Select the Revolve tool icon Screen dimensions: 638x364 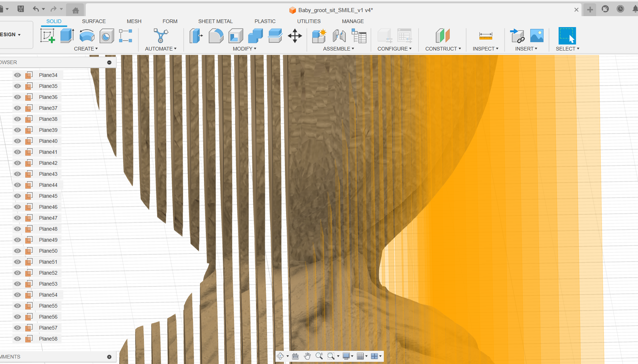[x=87, y=36]
